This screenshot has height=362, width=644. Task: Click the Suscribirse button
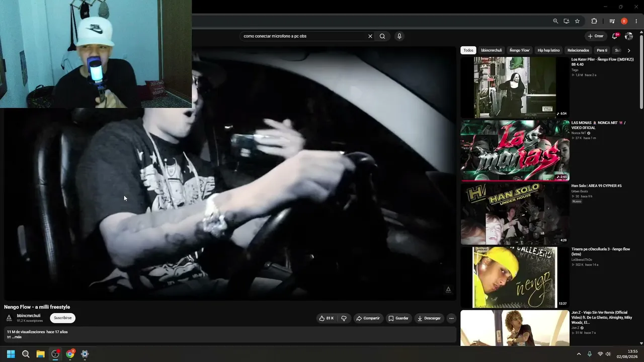pos(63,318)
